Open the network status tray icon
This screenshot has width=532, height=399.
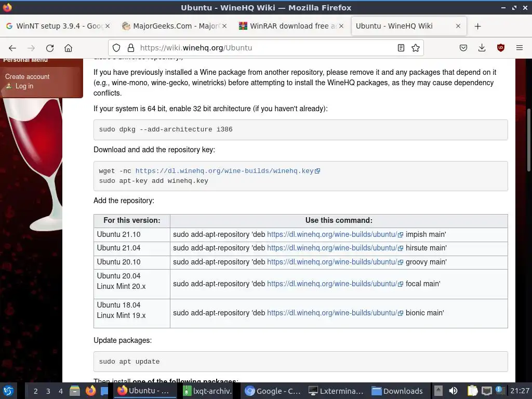click(486, 391)
